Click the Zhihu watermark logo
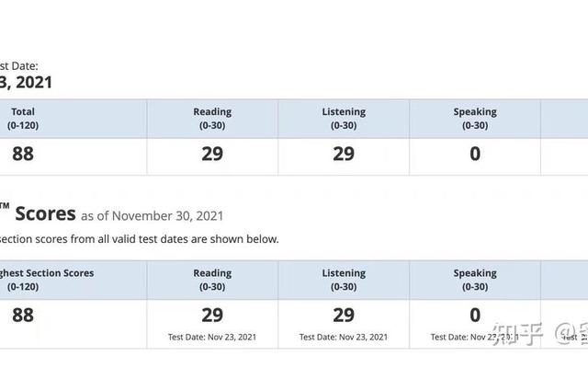 click(x=519, y=333)
